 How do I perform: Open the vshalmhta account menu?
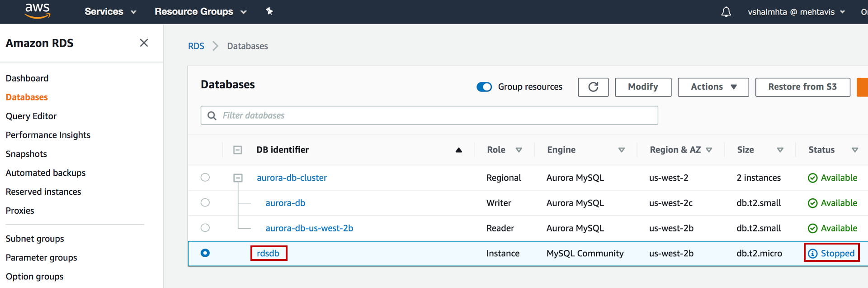[x=796, y=12]
